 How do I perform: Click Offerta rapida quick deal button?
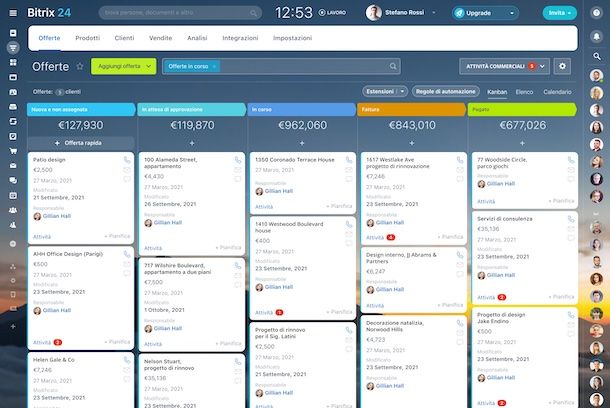pyautogui.click(x=81, y=143)
